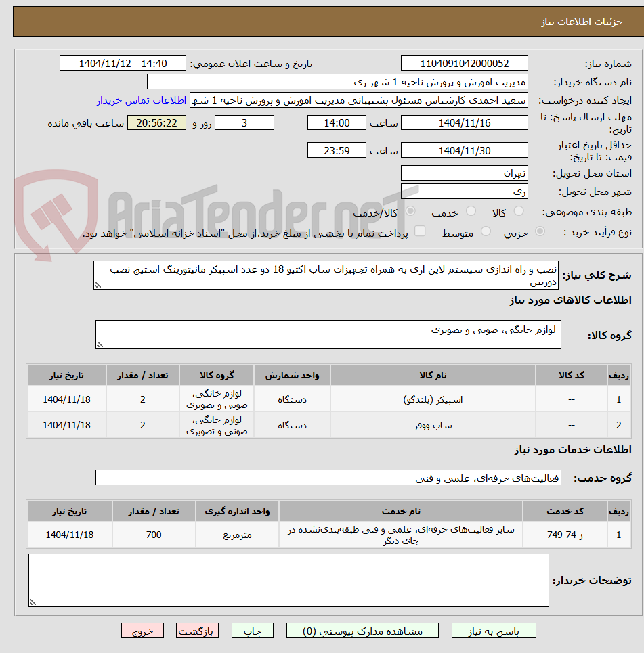Click the اسپیکر (بلندگو) item cell
Image resolution: width=644 pixels, height=653 pixels.
coord(433,399)
